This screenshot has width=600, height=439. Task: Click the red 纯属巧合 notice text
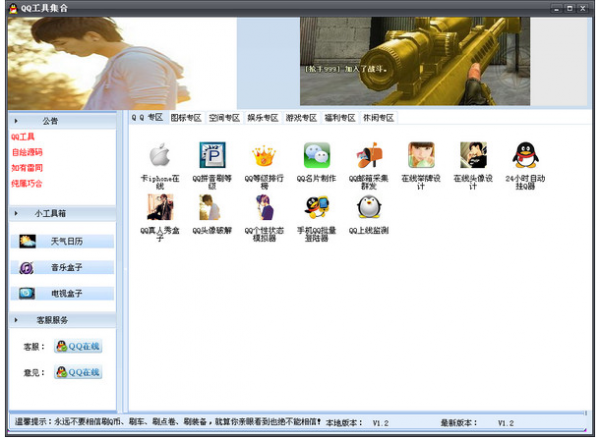(27, 183)
